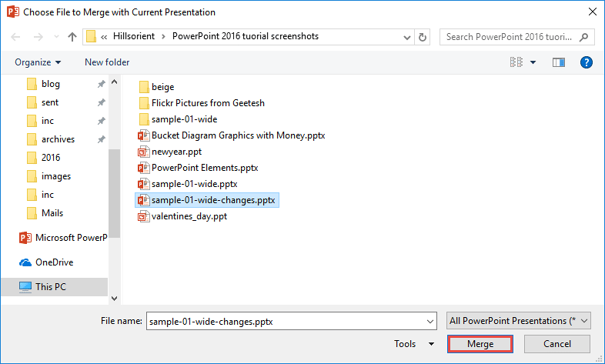Click the OneDrive cloud icon
Viewport: 605px width, 364px height.
[x=25, y=262]
